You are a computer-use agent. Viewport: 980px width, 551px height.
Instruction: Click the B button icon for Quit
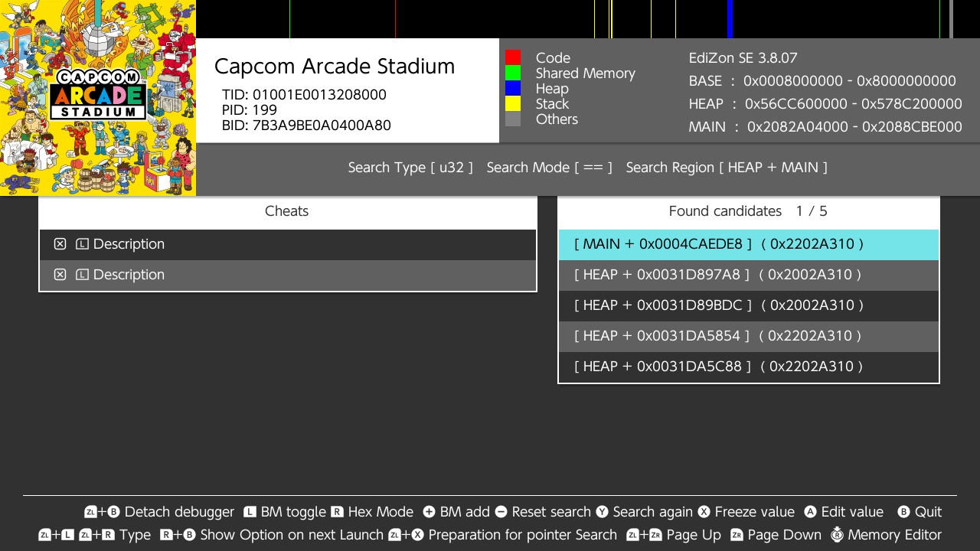point(903,512)
